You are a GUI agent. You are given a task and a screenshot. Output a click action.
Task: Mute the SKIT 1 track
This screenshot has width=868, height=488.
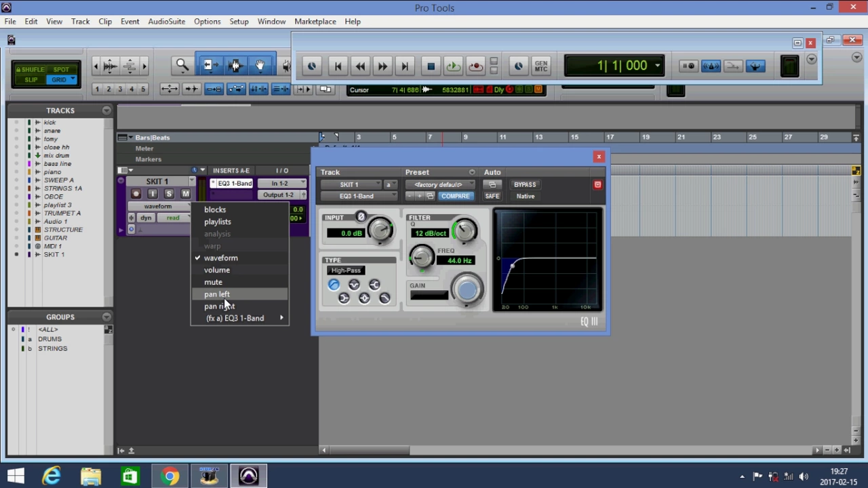pyautogui.click(x=185, y=194)
